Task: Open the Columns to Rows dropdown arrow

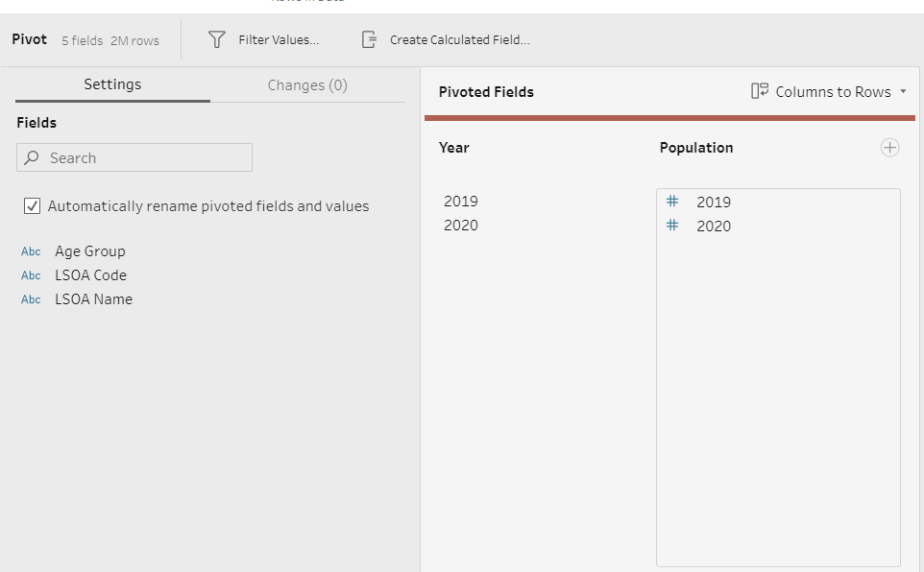Action: coord(903,92)
